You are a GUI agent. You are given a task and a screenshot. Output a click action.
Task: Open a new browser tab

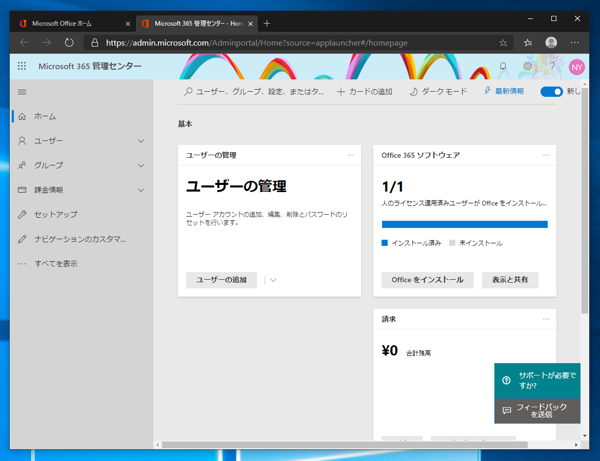(267, 24)
